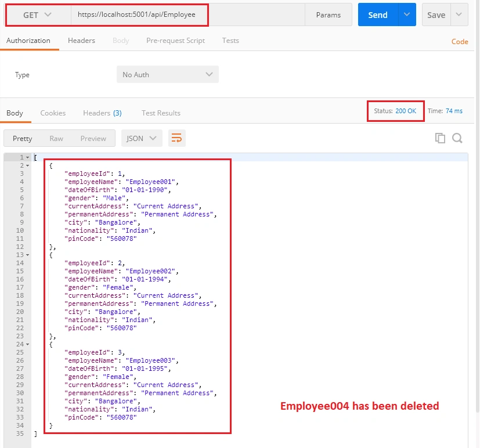Open the GET method dropdown
The height and width of the screenshot is (448, 480).
coord(38,15)
